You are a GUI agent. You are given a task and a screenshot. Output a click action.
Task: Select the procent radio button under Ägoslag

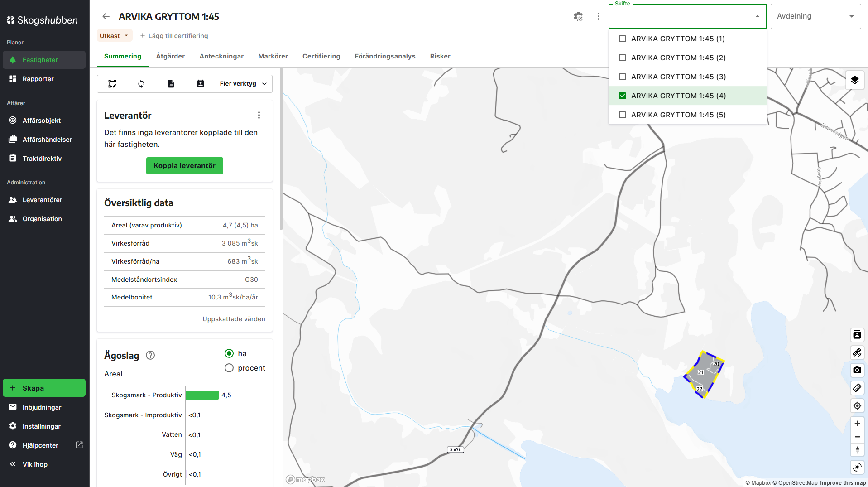point(229,368)
